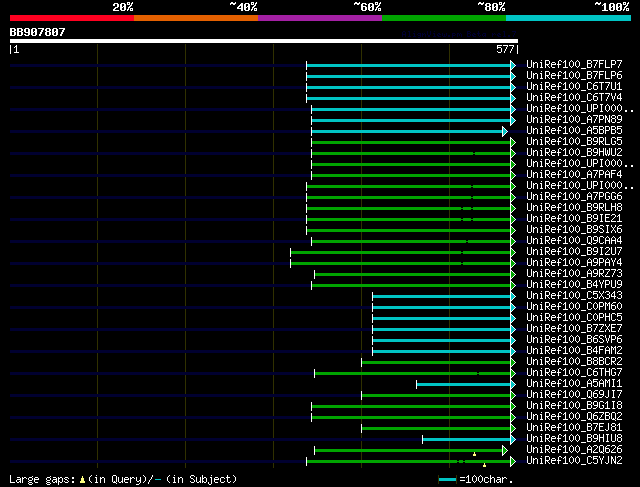640x487 pixels.
Task: Select the UniRef100_A7PN89 label
Action: (574, 120)
